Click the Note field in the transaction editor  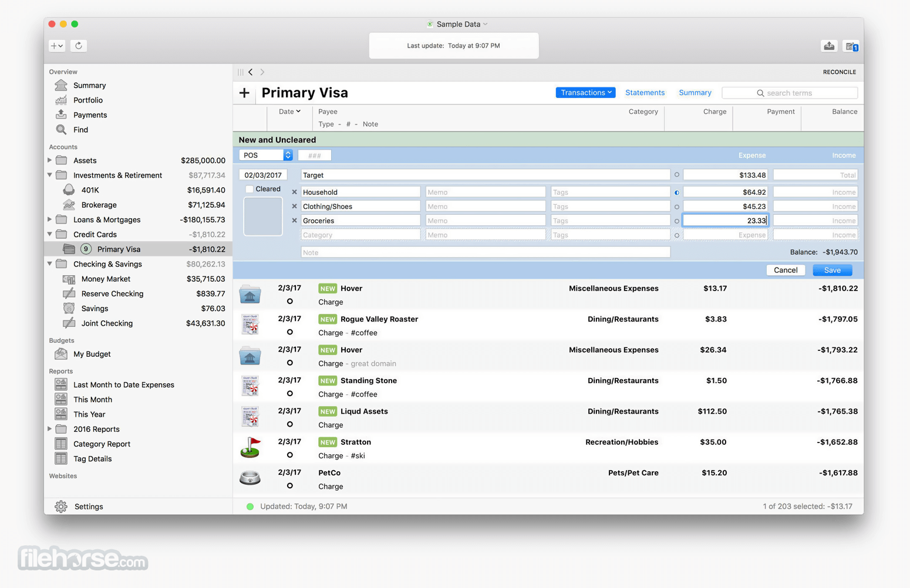(x=486, y=252)
